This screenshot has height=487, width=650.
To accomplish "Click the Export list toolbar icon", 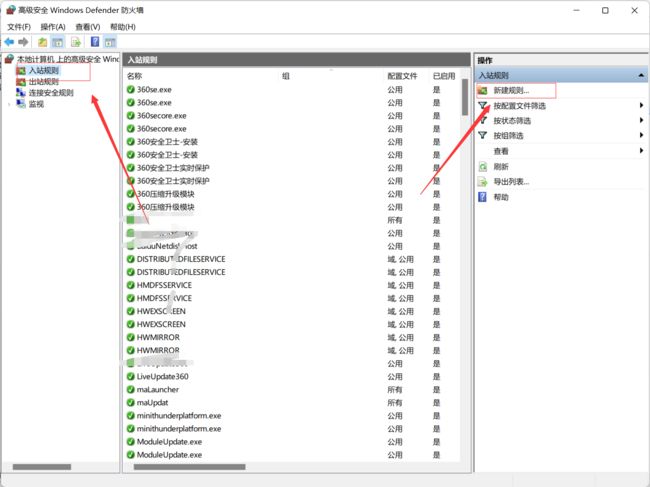I will coord(75,42).
